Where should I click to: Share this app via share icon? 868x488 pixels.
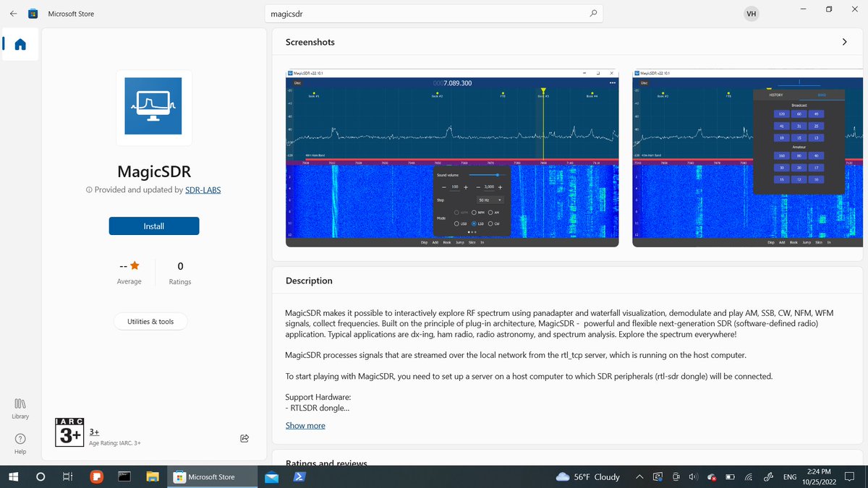click(x=244, y=438)
